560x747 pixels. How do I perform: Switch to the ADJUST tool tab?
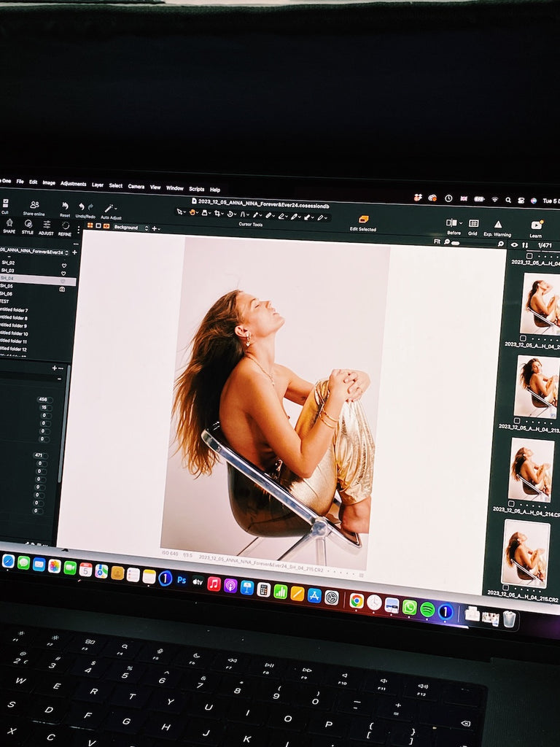tap(46, 228)
